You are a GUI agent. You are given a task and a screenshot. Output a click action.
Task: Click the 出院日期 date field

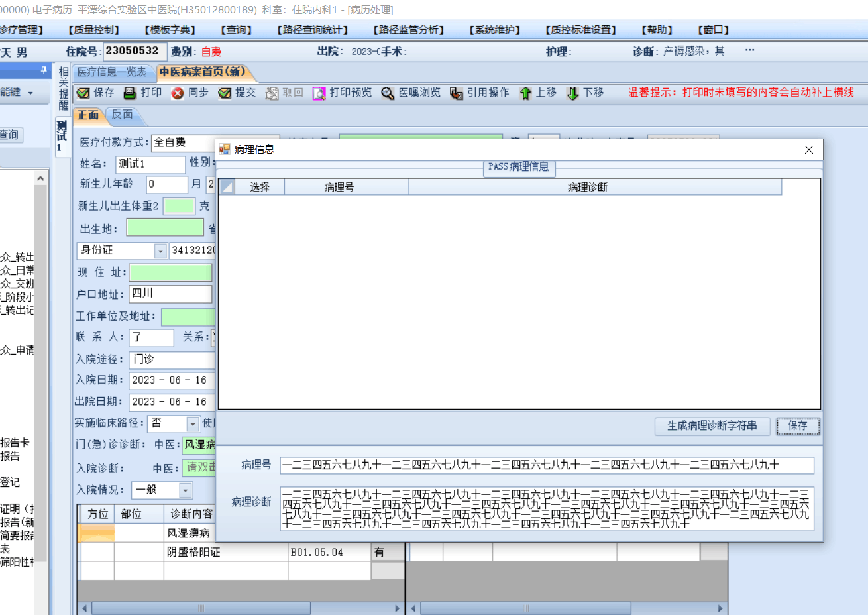click(172, 402)
